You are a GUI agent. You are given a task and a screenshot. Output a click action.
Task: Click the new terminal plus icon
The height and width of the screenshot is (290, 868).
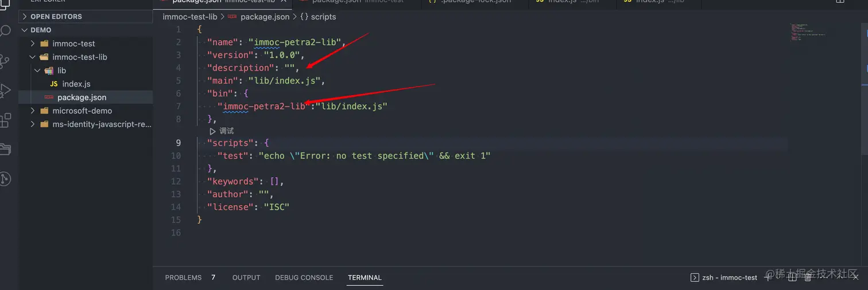click(768, 277)
